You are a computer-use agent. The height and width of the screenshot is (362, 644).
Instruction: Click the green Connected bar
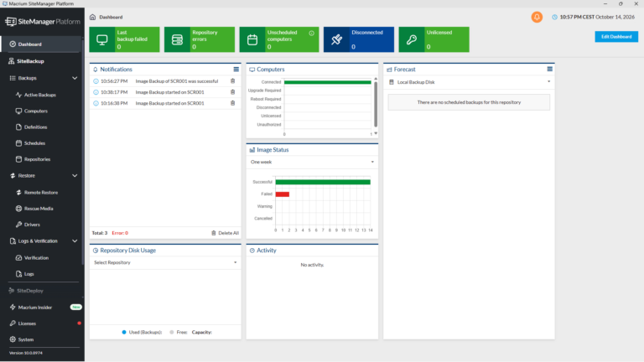(327, 82)
